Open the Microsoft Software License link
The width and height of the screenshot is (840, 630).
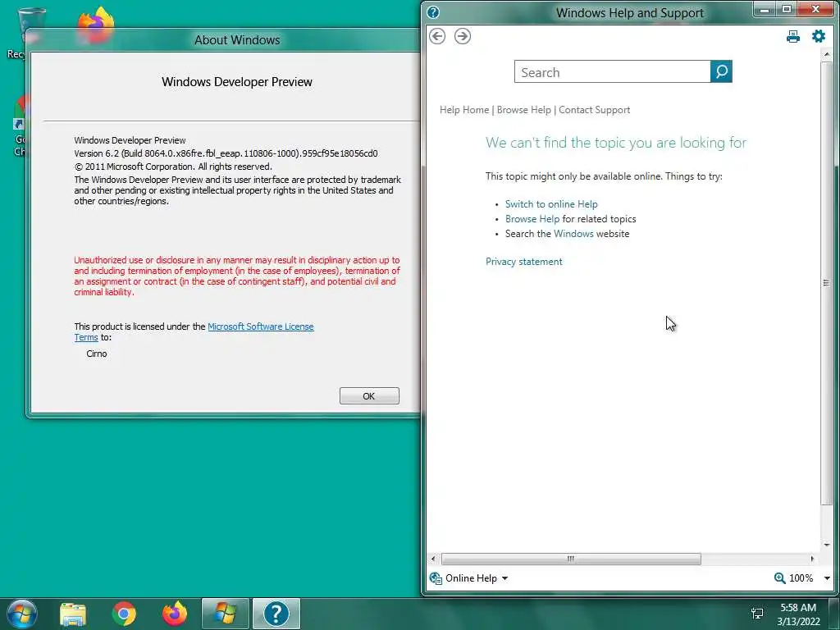coord(260,326)
